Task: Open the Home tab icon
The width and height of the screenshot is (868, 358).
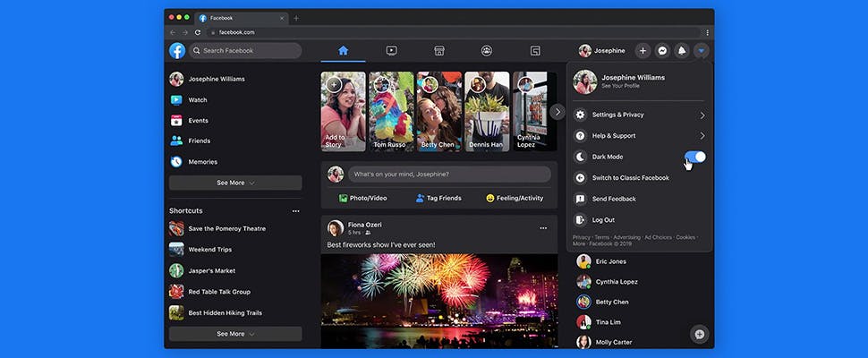Action: tap(344, 51)
